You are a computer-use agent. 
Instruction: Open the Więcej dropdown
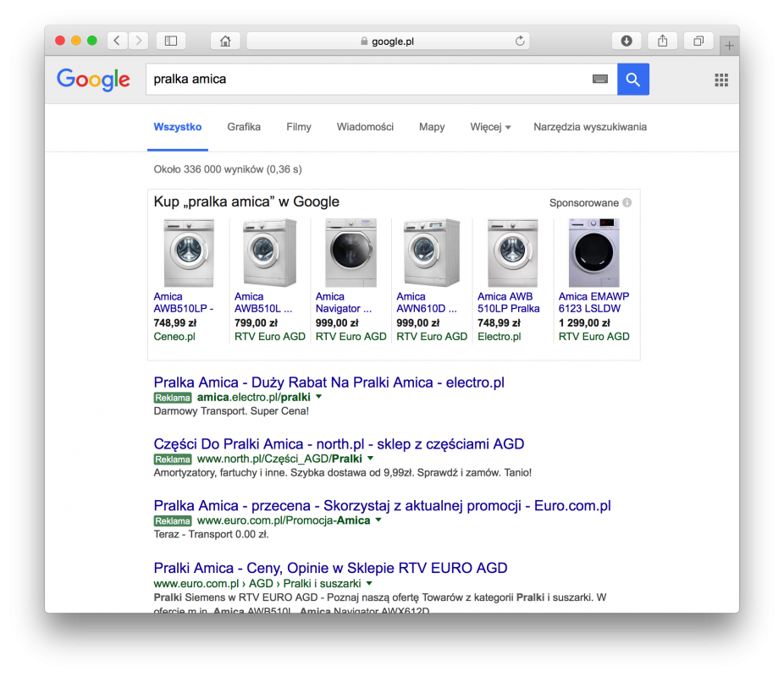coord(486,127)
